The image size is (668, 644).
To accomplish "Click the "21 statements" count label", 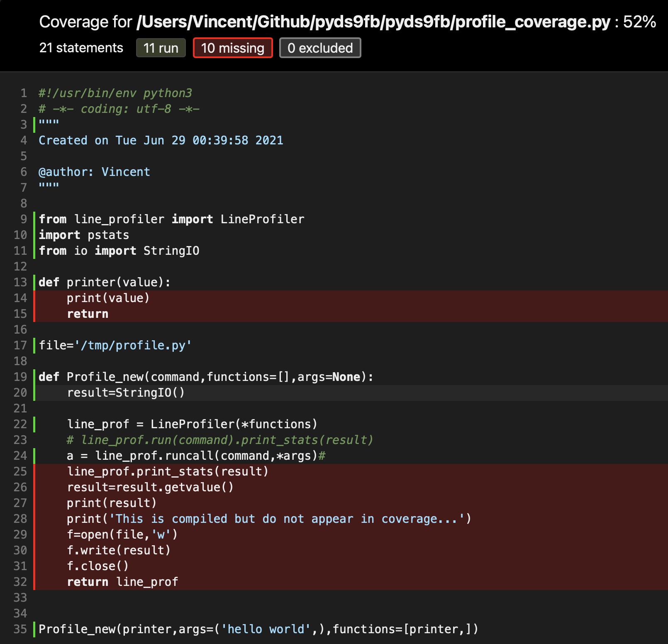I will (80, 48).
